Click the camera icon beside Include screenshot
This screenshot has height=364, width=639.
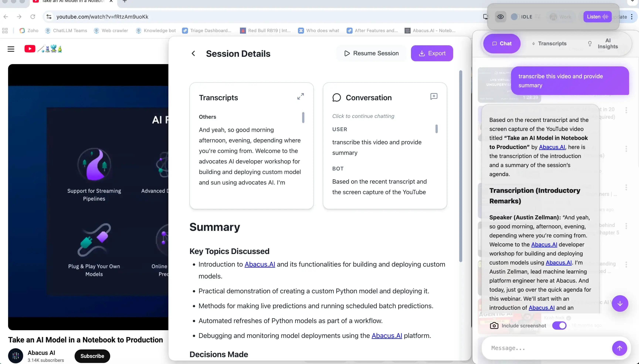tap(494, 326)
